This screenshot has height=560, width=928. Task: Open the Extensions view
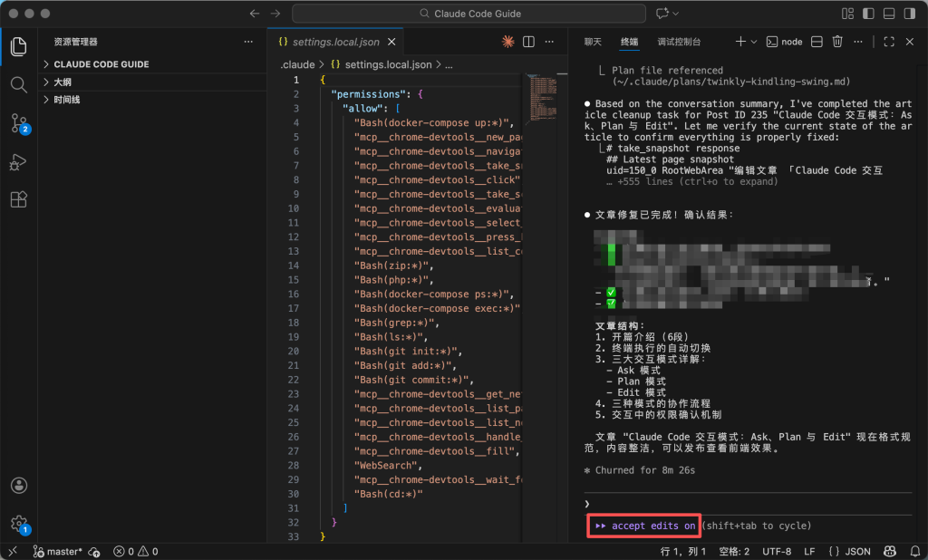click(x=18, y=200)
